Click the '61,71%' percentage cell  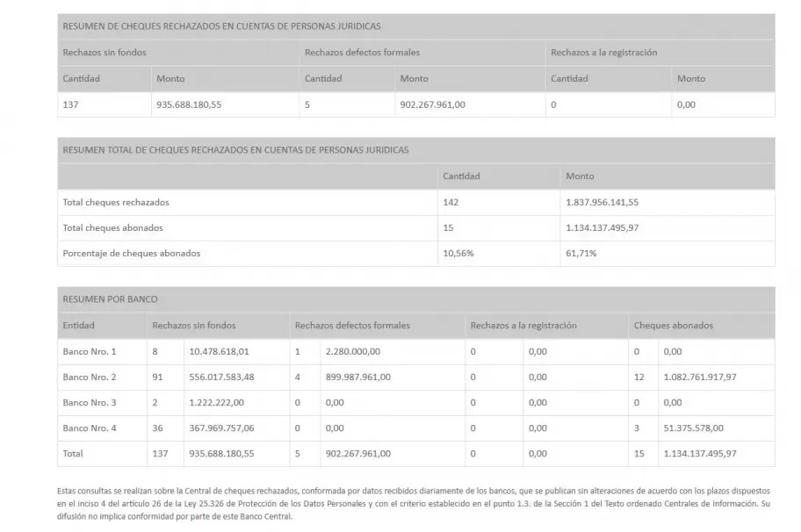581,253
